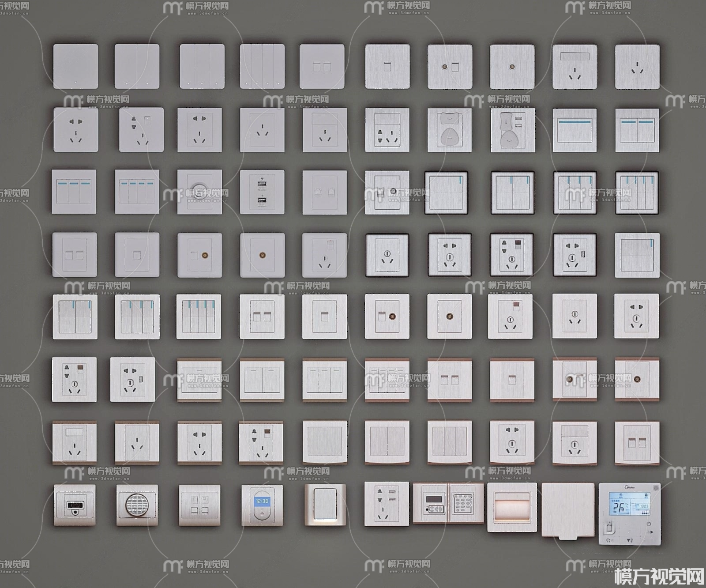
Task: Click the rotary dimmer knob panel
Action: [199, 192]
